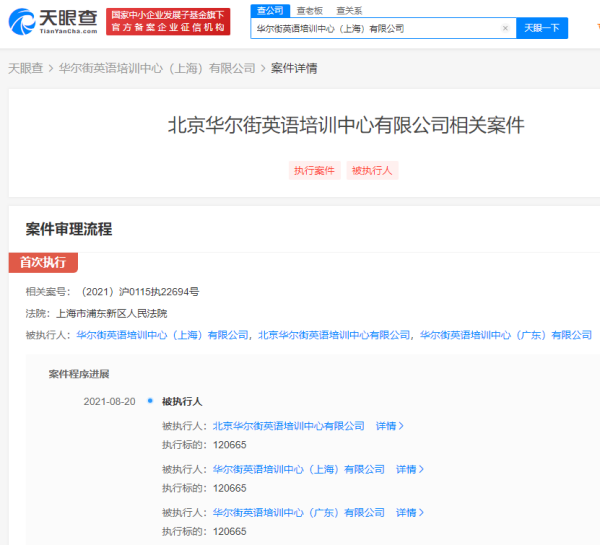Open 华尔街英语培训中心(广东) link in the 2021-08-20 progress entry
This screenshot has width=600, height=545.
pos(298,512)
